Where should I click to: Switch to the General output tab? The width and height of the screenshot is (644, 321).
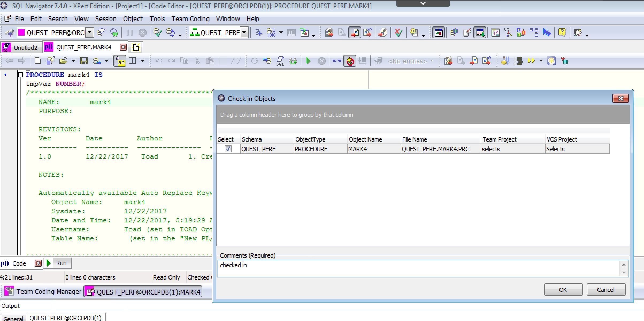click(x=13, y=318)
